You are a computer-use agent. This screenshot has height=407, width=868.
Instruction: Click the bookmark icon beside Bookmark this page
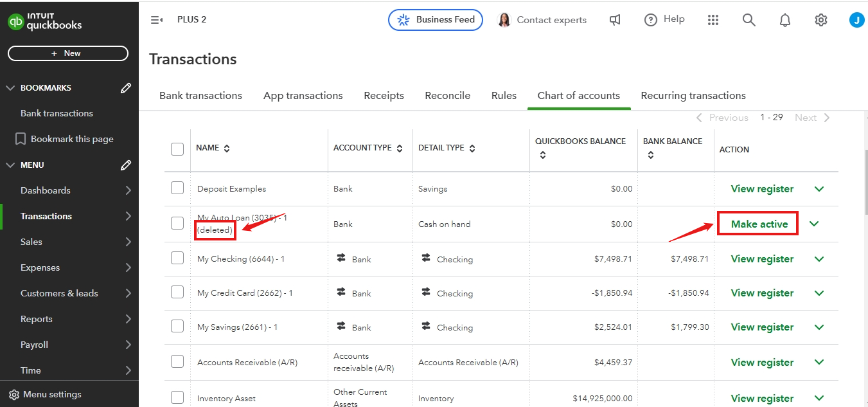pos(21,139)
